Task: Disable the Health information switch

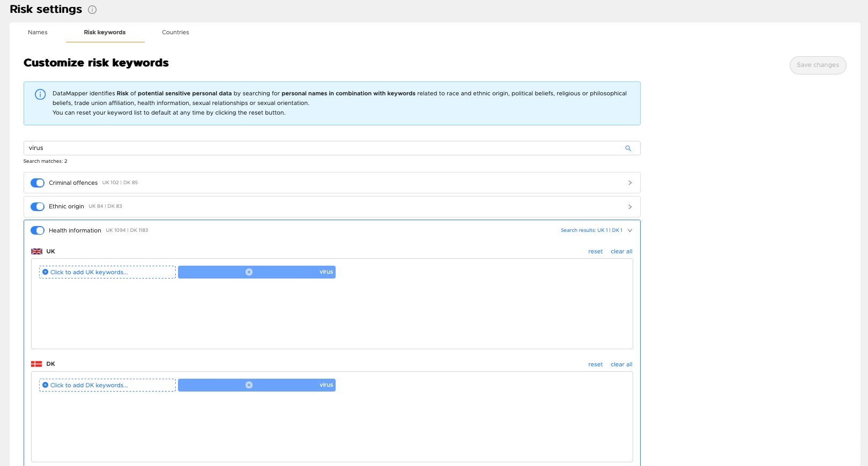Action: coord(38,230)
